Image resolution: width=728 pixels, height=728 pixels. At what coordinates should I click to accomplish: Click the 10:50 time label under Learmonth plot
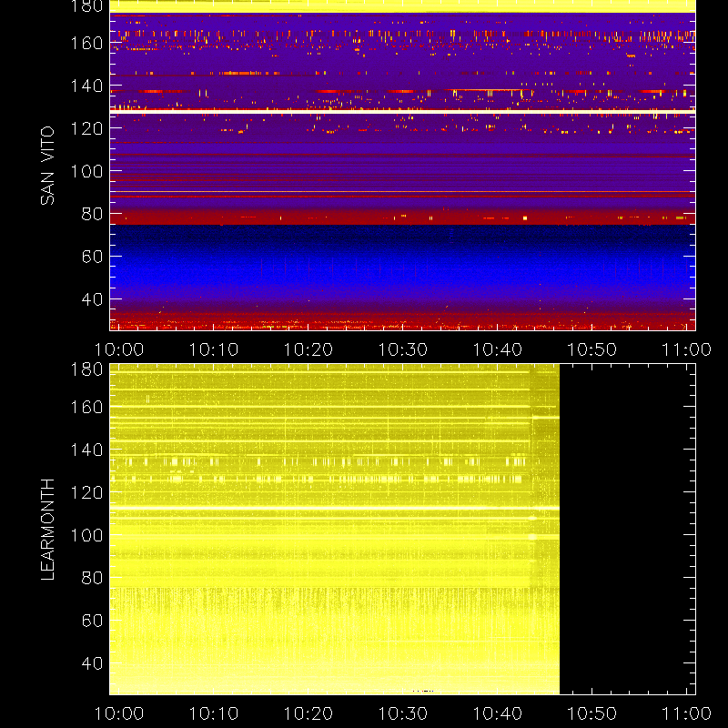click(592, 713)
